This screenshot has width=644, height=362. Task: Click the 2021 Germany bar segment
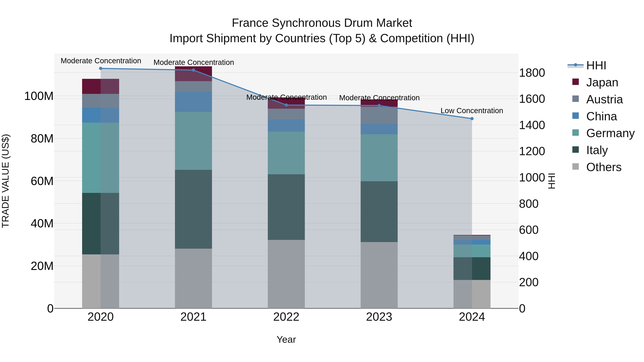pos(193,141)
